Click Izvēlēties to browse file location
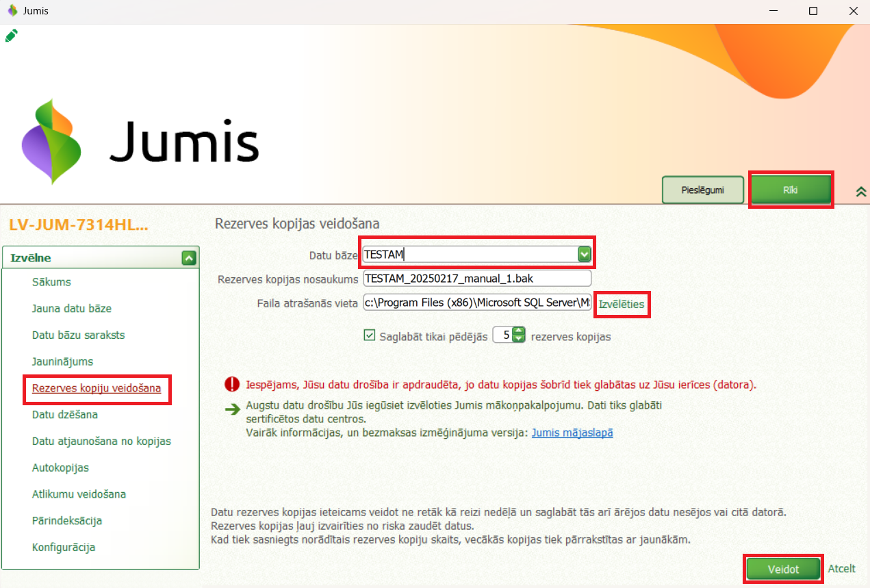The height and width of the screenshot is (588, 870). [x=622, y=304]
